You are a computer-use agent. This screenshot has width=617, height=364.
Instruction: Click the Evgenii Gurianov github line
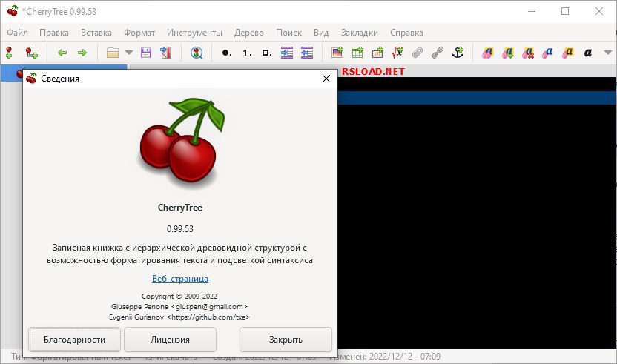pyautogui.click(x=179, y=317)
